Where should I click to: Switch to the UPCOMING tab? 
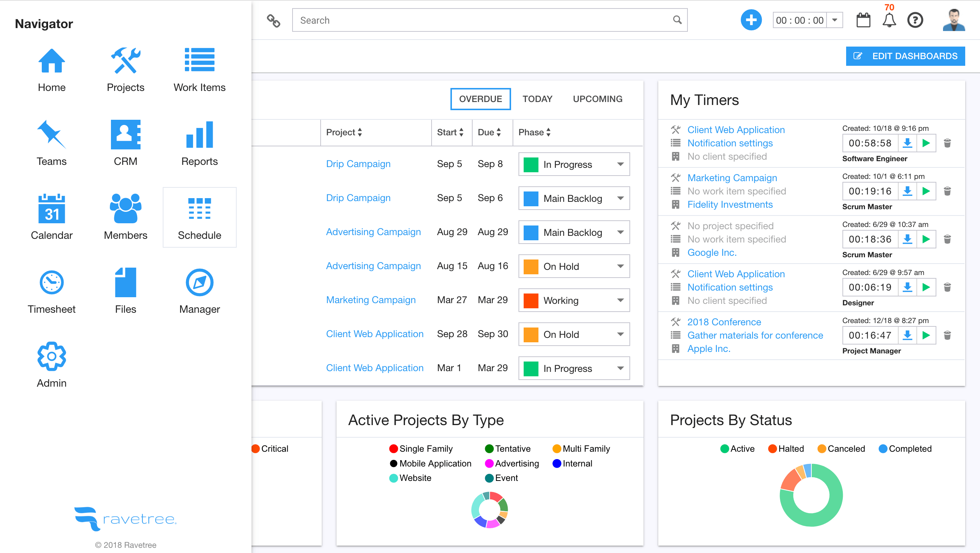pyautogui.click(x=597, y=98)
